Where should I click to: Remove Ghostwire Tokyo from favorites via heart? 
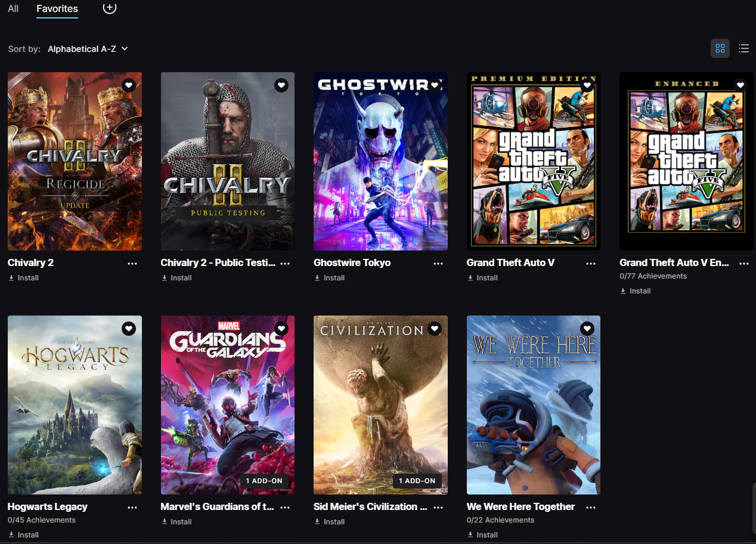pyautogui.click(x=435, y=85)
